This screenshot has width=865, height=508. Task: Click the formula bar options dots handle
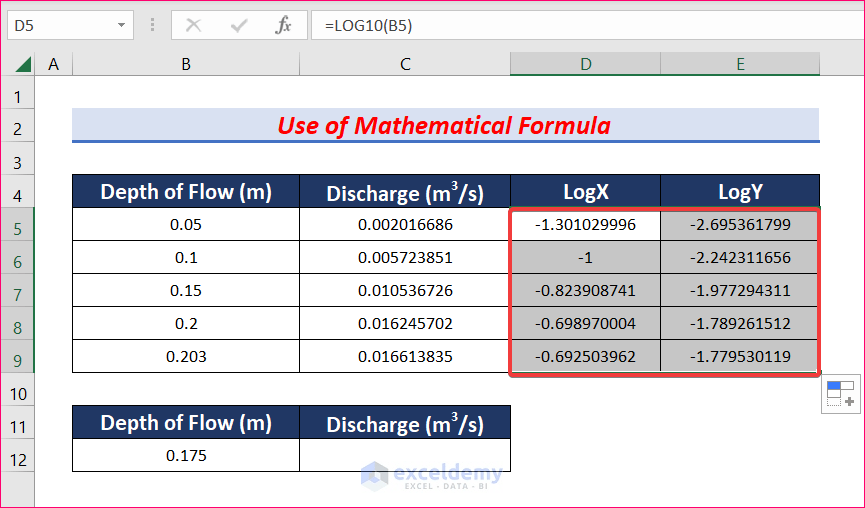(x=152, y=25)
